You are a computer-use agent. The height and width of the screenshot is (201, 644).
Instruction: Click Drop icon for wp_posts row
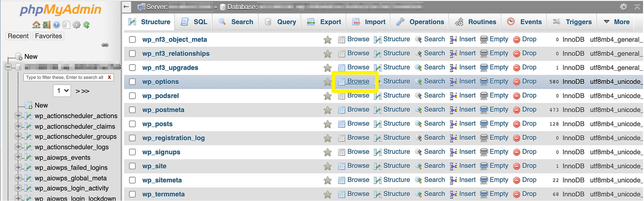point(516,124)
